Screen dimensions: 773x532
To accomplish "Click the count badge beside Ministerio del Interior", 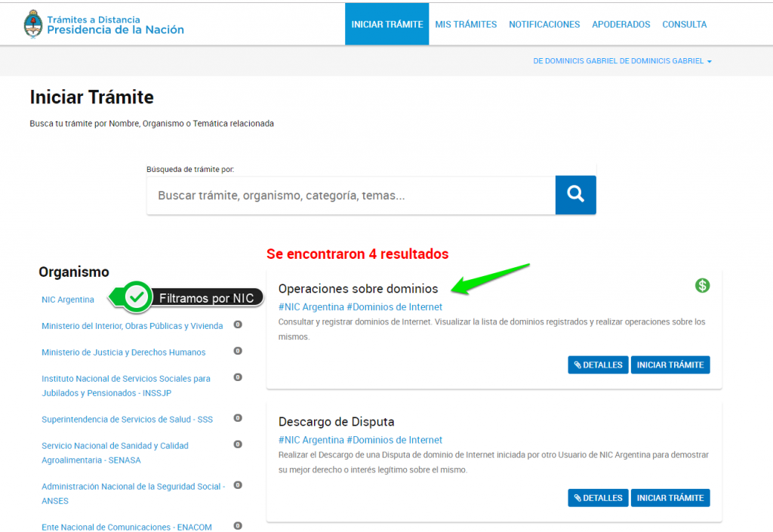I will point(238,324).
